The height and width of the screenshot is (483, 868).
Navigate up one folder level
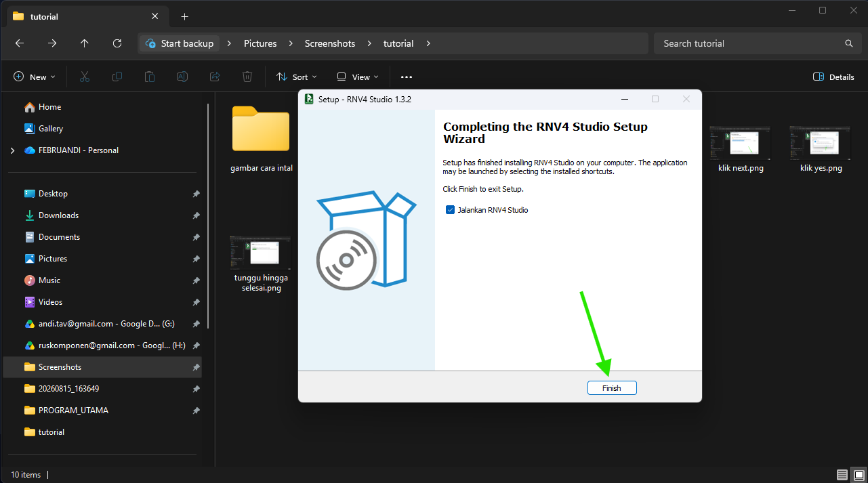pyautogui.click(x=85, y=43)
